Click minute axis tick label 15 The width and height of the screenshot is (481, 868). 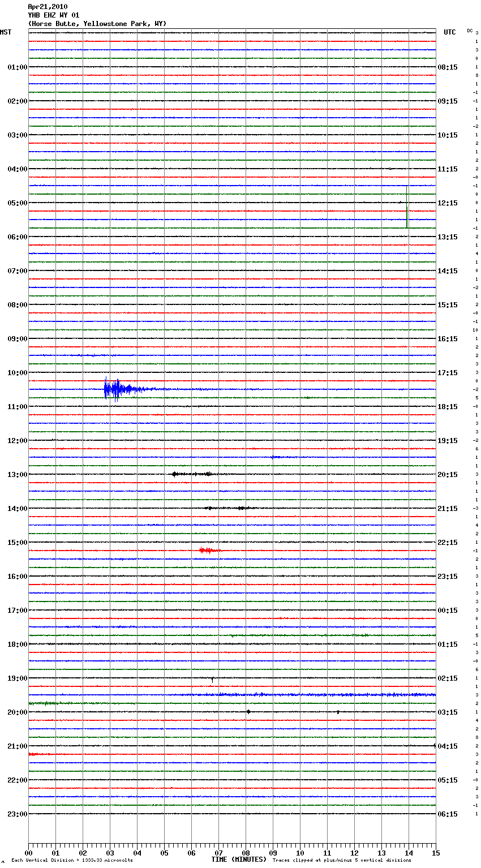click(436, 853)
